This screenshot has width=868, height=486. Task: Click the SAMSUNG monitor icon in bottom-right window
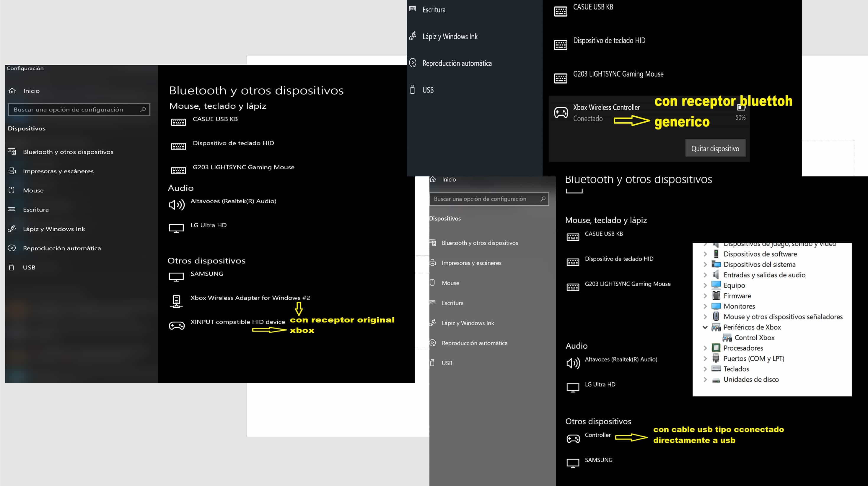[573, 464]
